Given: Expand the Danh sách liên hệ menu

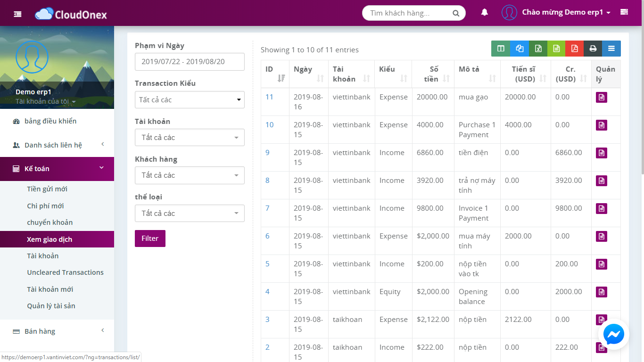Looking at the screenshot, I should (x=57, y=145).
